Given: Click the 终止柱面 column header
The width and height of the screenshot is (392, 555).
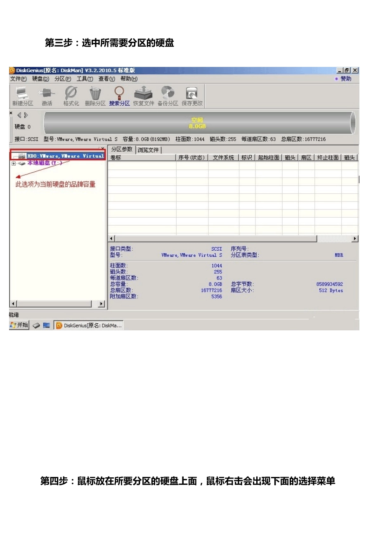Looking at the screenshot, I should pos(328,158).
